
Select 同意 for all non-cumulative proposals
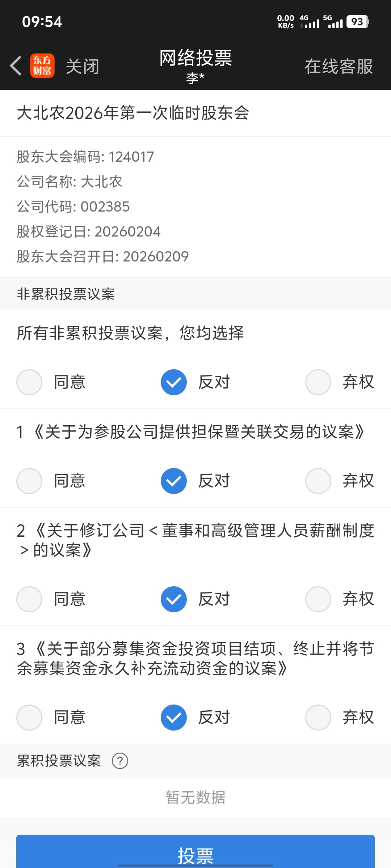click(29, 382)
